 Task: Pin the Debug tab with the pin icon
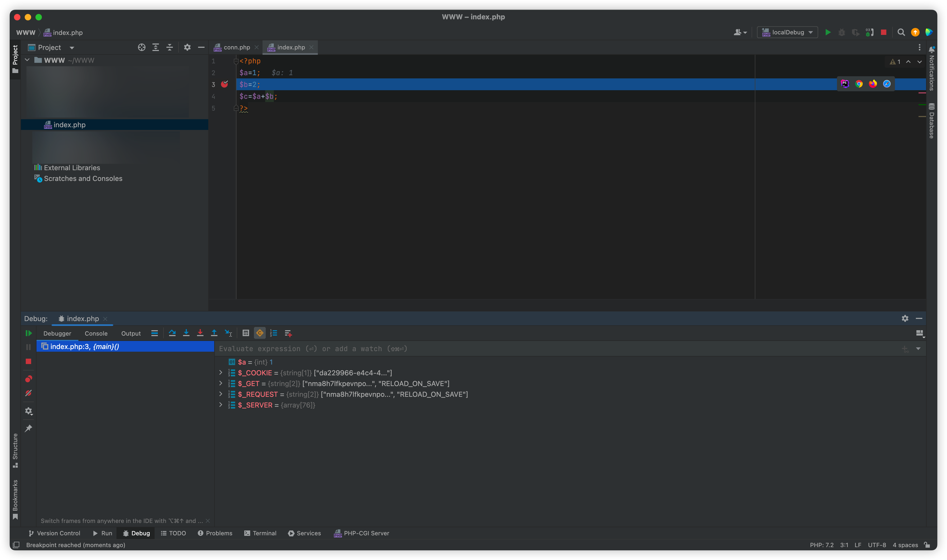pos(29,428)
